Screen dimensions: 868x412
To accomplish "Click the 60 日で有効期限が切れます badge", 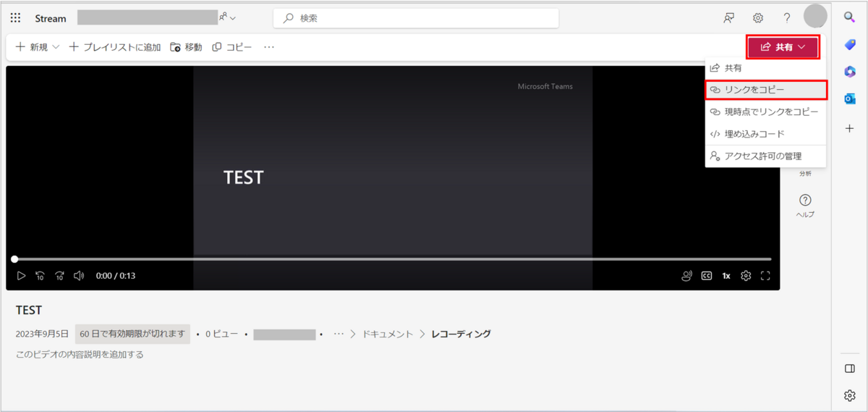I will pos(132,335).
